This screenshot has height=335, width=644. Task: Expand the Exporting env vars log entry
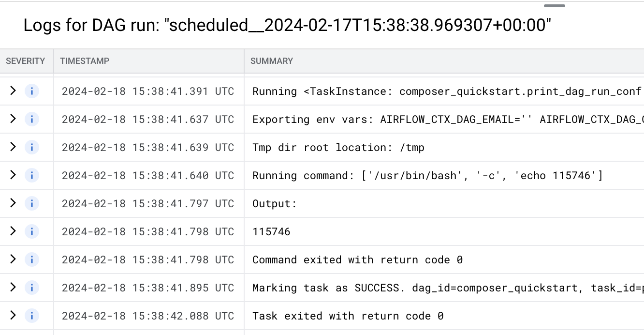click(13, 119)
